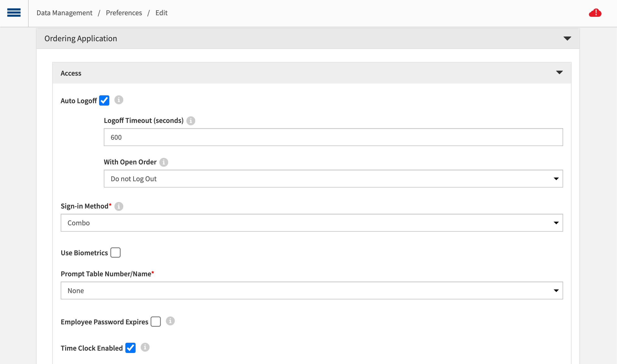Collapse the Access section arrow
617x364 pixels.
click(559, 73)
